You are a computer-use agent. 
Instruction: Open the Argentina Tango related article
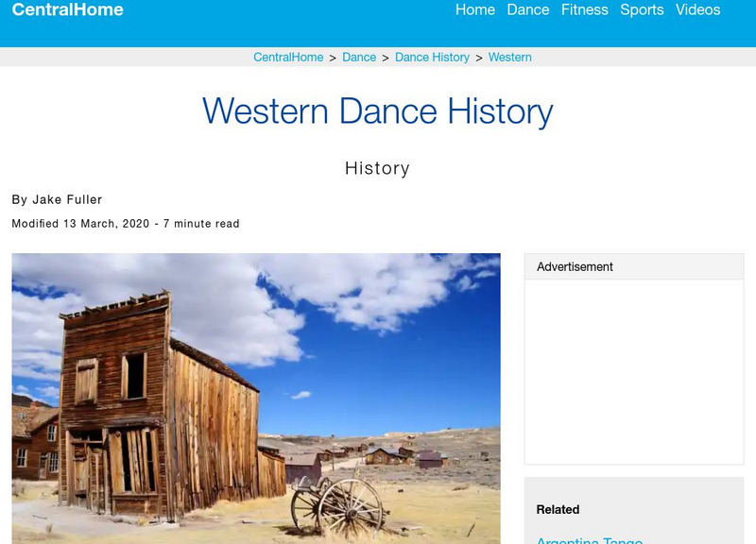click(586, 539)
